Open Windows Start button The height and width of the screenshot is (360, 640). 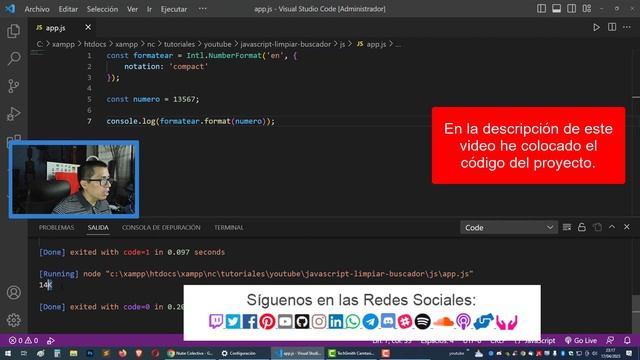coord(8,353)
